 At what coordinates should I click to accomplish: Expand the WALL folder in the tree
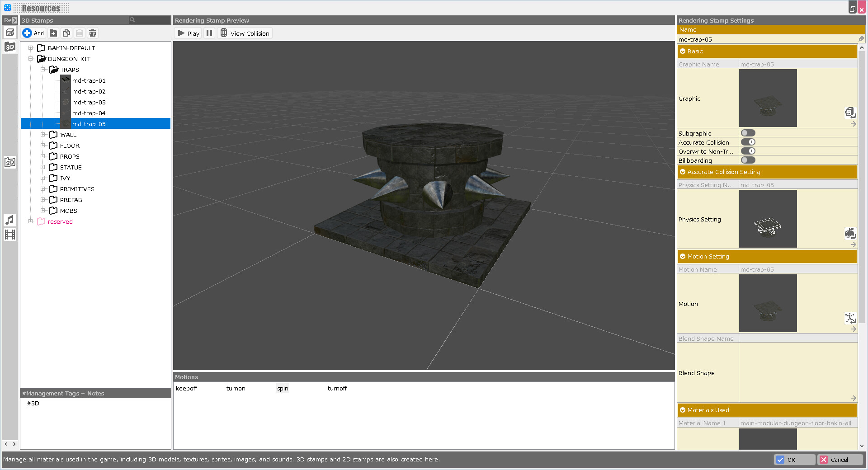(43, 134)
